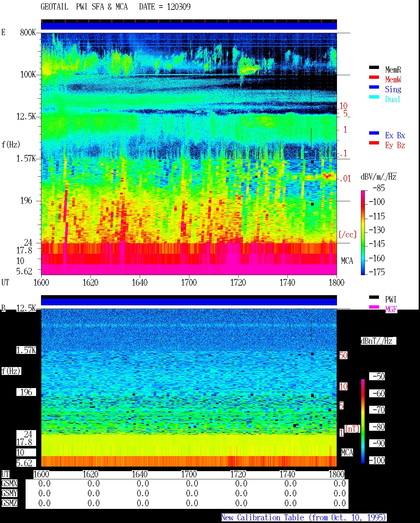Click the blue mode status bar above the E spectrogram

click(x=189, y=26)
